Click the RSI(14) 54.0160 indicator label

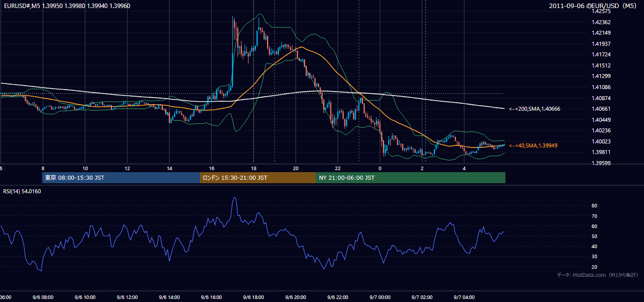point(22,191)
